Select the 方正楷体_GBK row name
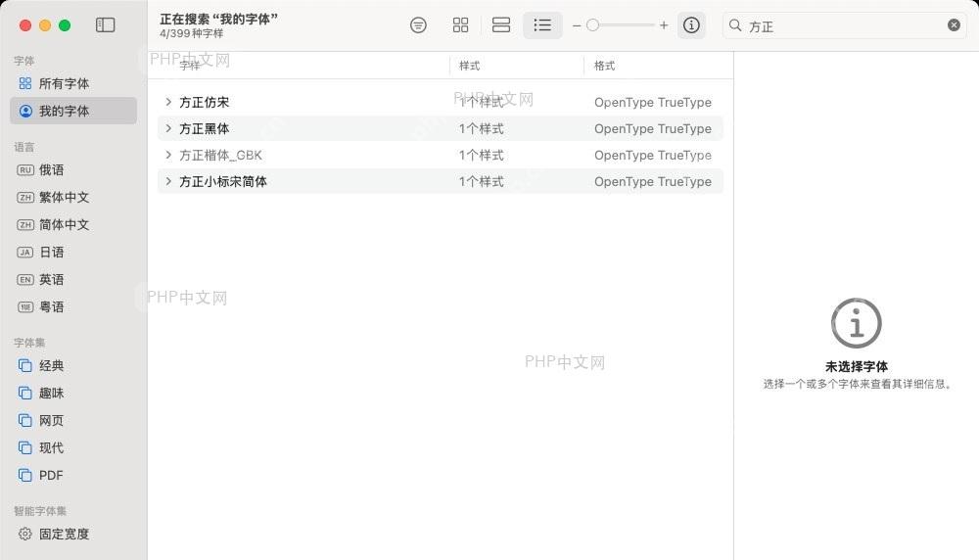The height and width of the screenshot is (560, 979). [220, 156]
